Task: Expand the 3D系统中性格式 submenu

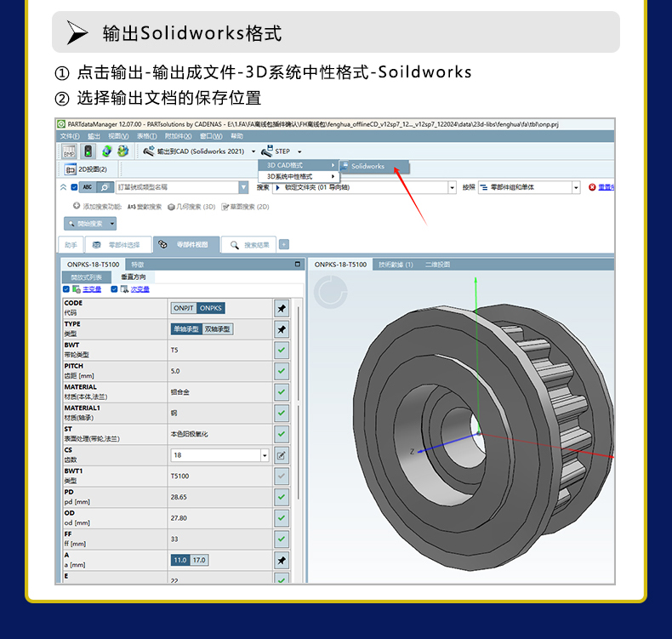Action: [298, 176]
